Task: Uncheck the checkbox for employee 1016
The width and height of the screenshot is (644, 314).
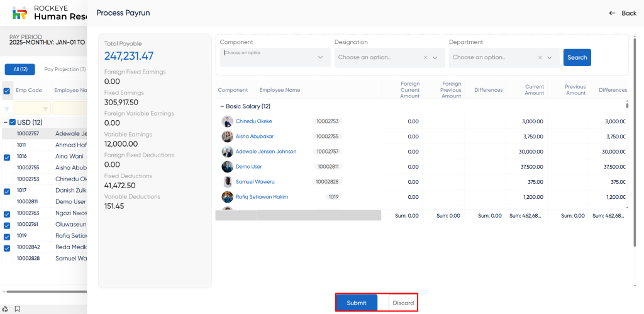Action: click(x=7, y=157)
